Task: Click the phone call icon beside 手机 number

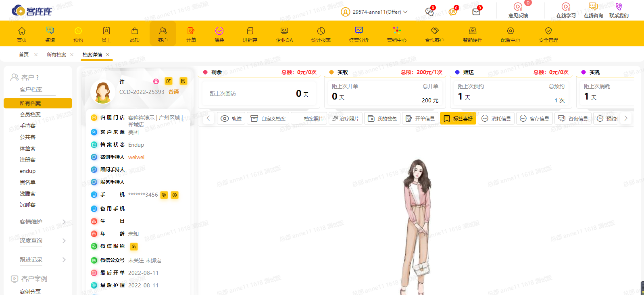Action: (x=164, y=195)
